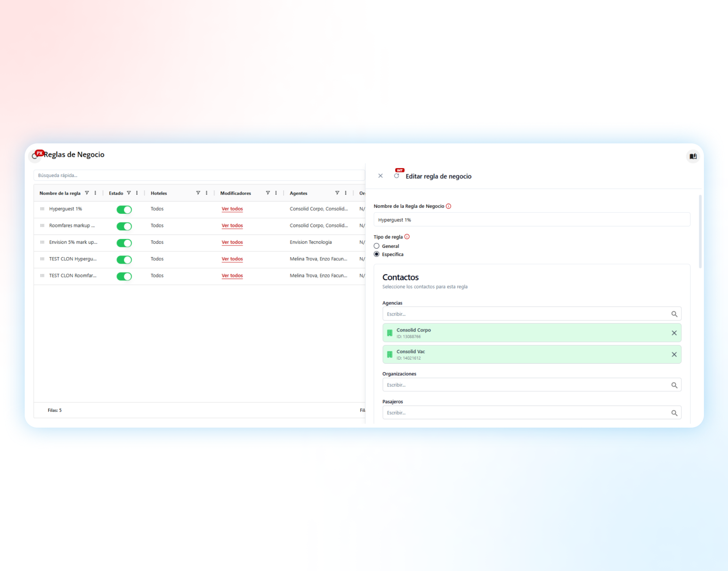Click the reload icon next to Editar regla
This screenshot has height=571, width=728.
click(396, 176)
